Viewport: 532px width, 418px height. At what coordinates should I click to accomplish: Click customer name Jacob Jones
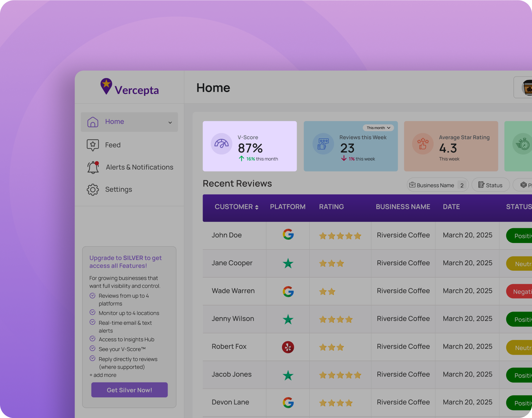[231, 374]
